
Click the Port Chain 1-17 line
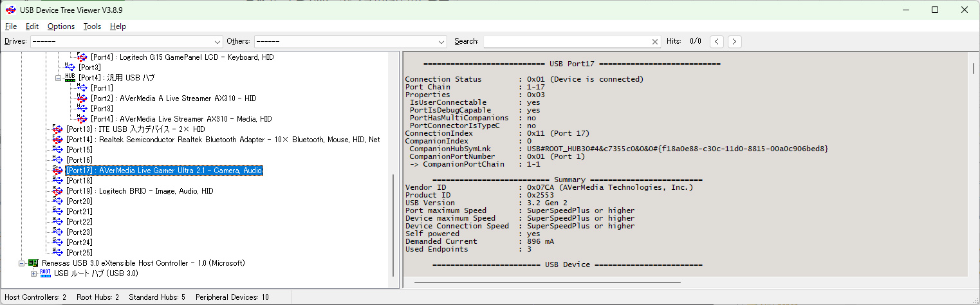(475, 87)
